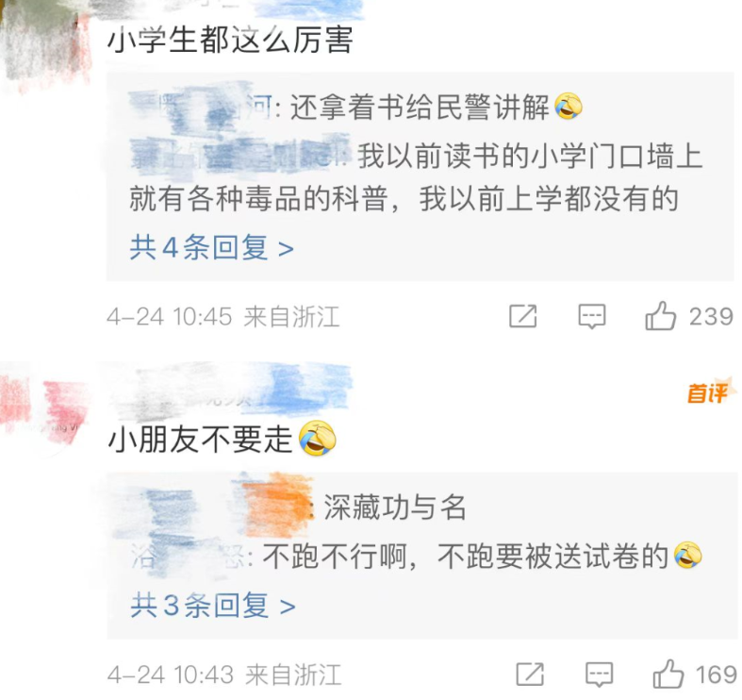
Task: Expand the 共4条回复 replies
Action: pos(212,248)
